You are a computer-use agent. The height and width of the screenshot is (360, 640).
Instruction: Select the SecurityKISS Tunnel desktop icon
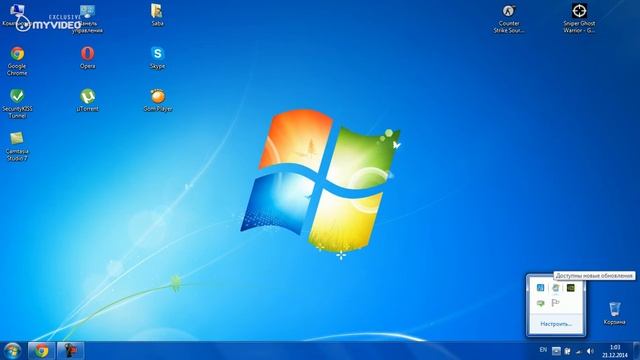click(17, 104)
